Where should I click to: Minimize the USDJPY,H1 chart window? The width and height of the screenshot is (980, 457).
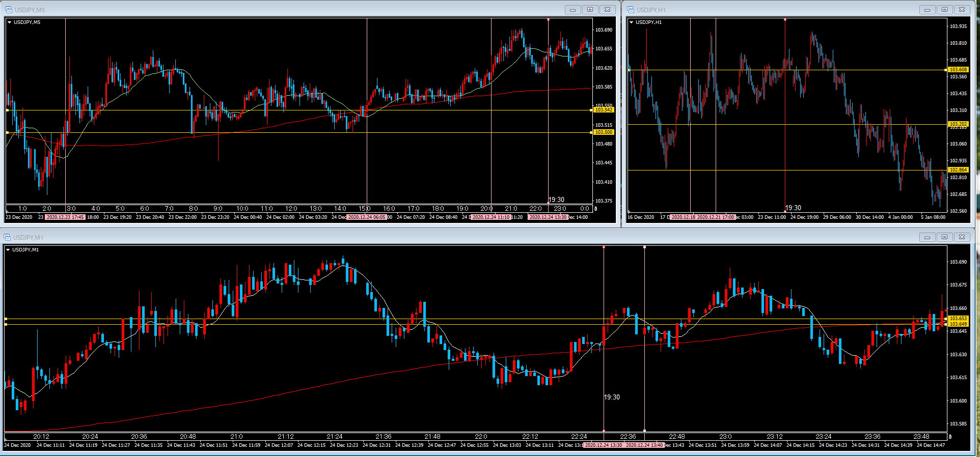click(x=927, y=10)
